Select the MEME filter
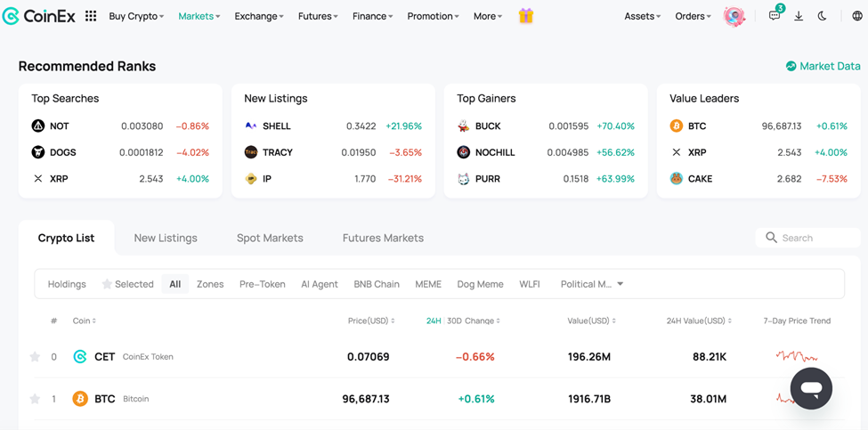Image resolution: width=868 pixels, height=430 pixels. 428,284
